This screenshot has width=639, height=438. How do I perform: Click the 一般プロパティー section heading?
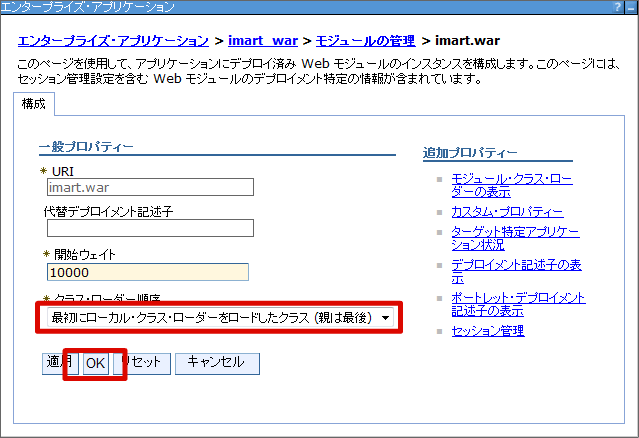86,147
